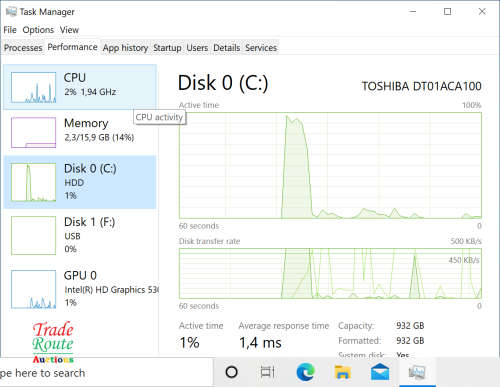Switch to the App history tab
Screen dimensions: 500x387
click(125, 48)
